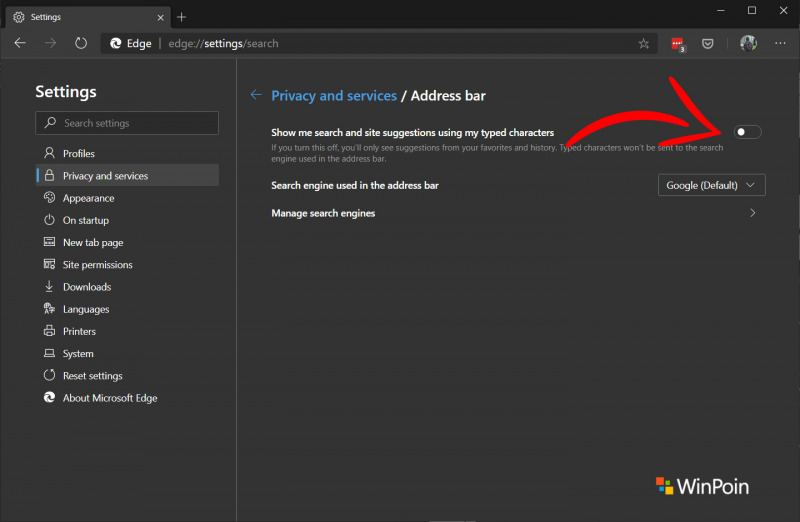Open Reset settings section
Viewport: 800px width, 522px height.
pyautogui.click(x=127, y=376)
